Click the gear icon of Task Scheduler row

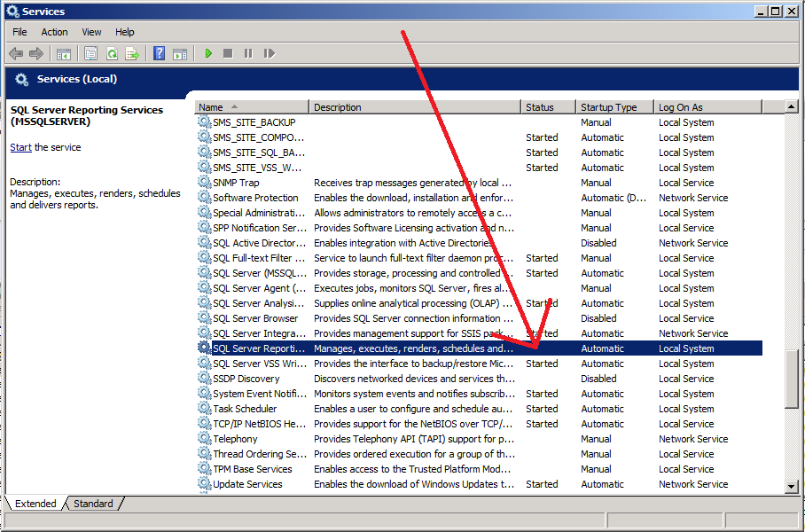point(204,408)
